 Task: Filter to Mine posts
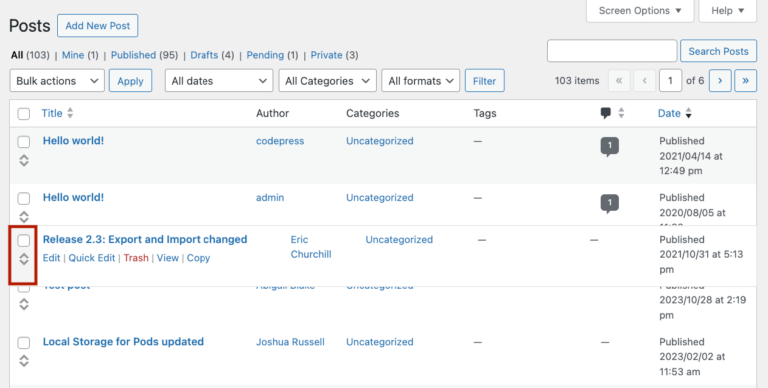pos(73,55)
